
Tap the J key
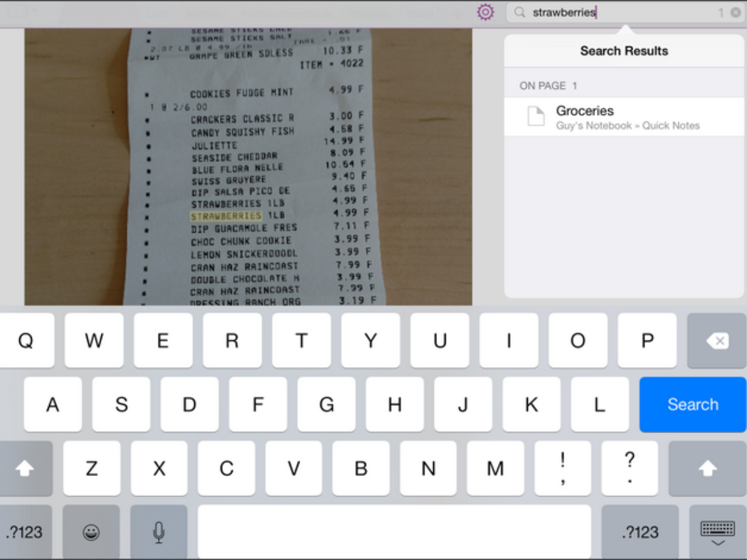(x=463, y=404)
